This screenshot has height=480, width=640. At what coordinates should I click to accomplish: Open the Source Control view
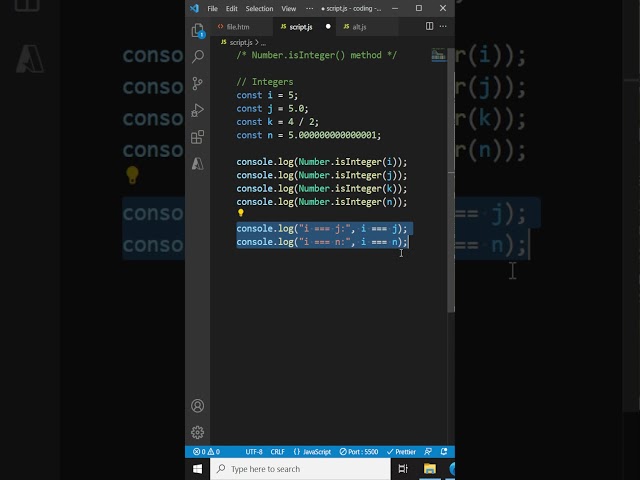198,83
